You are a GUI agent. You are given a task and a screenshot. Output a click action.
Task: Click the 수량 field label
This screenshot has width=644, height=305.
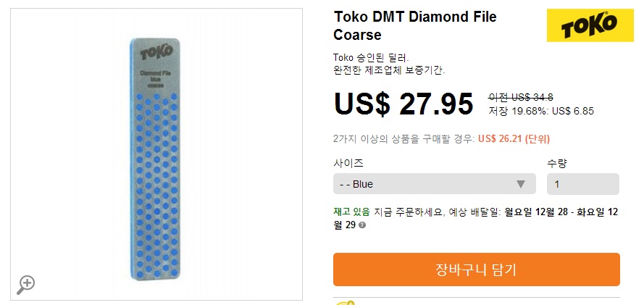pos(558,163)
